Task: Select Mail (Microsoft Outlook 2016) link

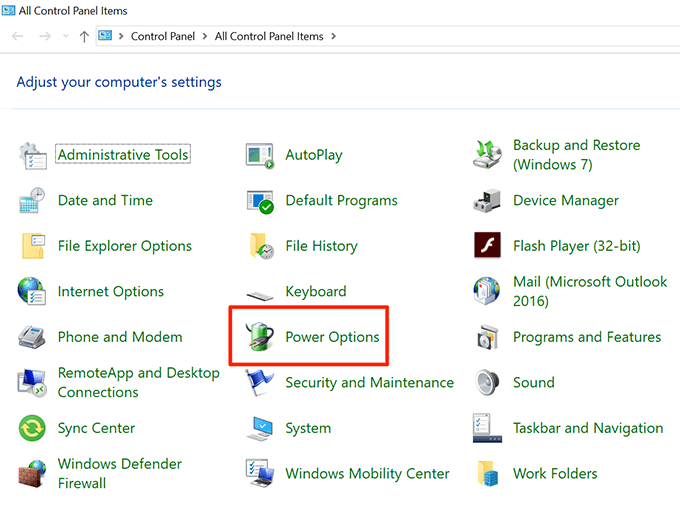Action: pyautogui.click(x=590, y=292)
